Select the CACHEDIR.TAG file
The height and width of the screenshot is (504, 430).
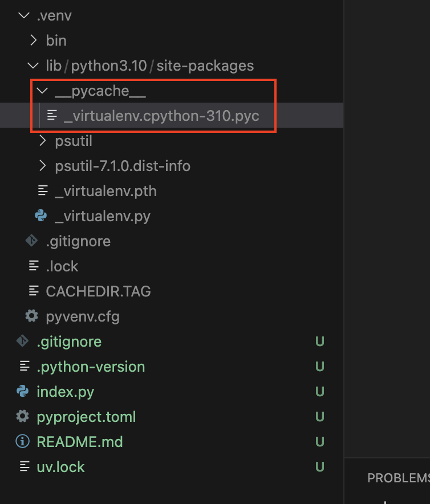(98, 291)
